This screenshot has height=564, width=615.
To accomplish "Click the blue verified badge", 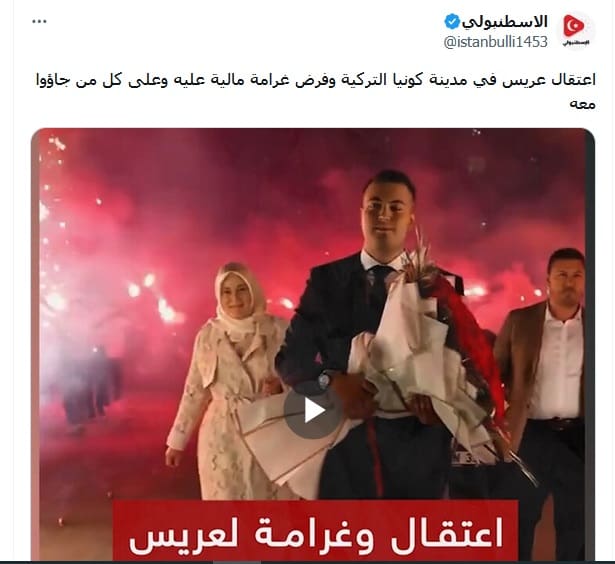I will pos(451,21).
